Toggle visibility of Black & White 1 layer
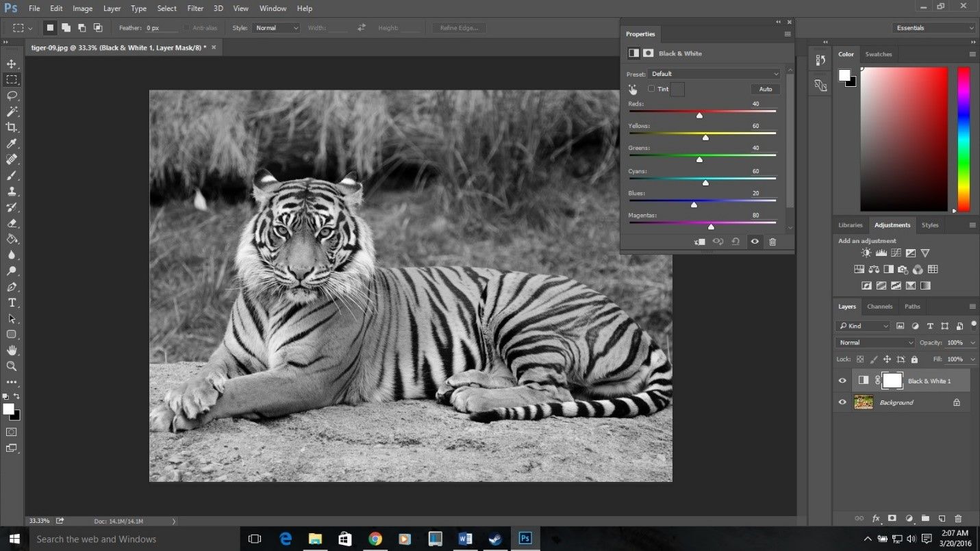Viewport: 980px width, 551px height. click(842, 381)
